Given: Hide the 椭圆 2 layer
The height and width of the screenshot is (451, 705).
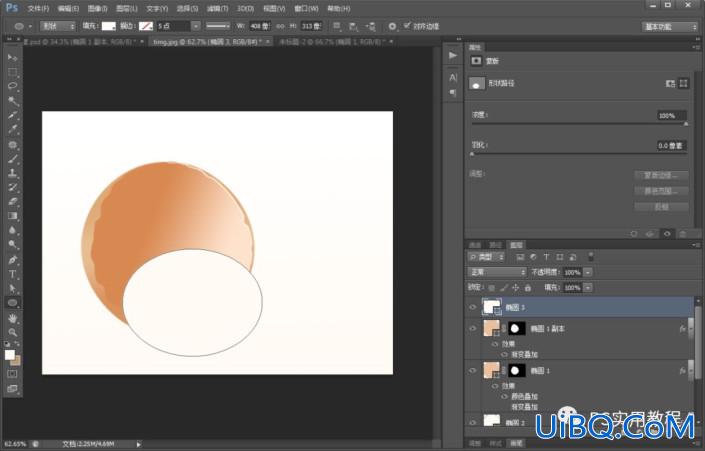Looking at the screenshot, I should (x=473, y=423).
